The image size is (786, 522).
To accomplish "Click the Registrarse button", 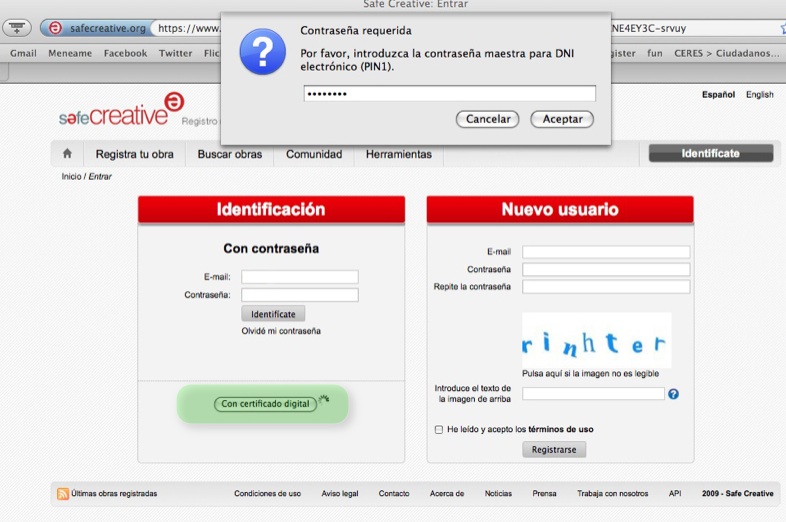I will 554,450.
